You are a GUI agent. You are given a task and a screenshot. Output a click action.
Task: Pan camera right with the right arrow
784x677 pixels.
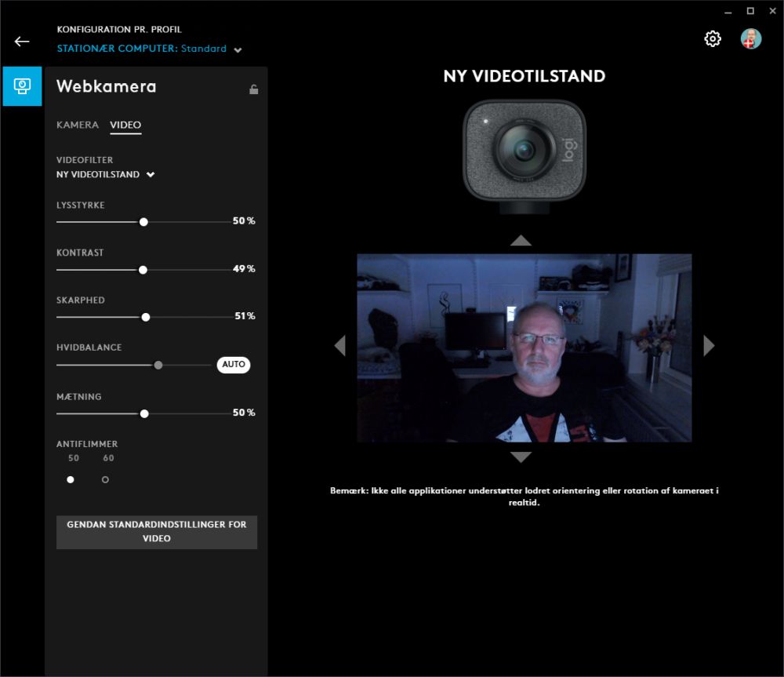[709, 345]
